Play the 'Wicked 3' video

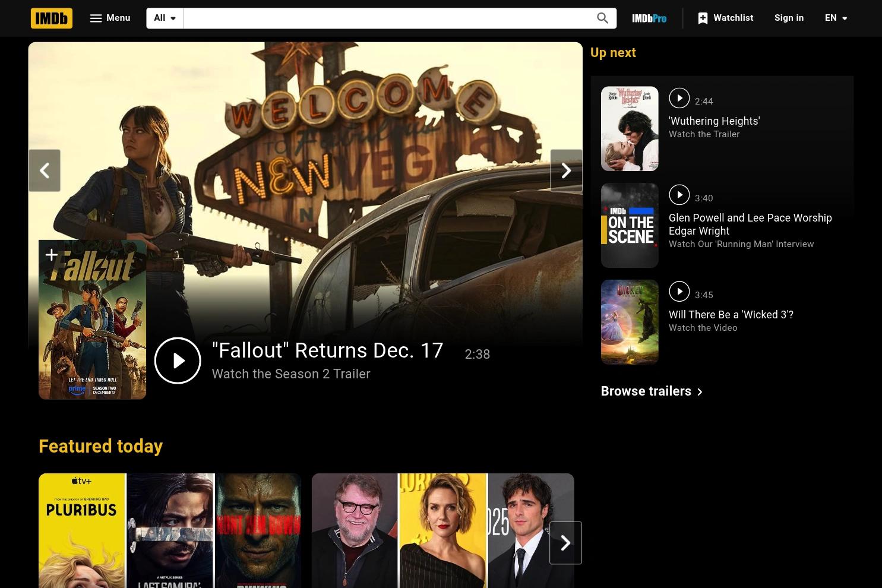coord(679,291)
